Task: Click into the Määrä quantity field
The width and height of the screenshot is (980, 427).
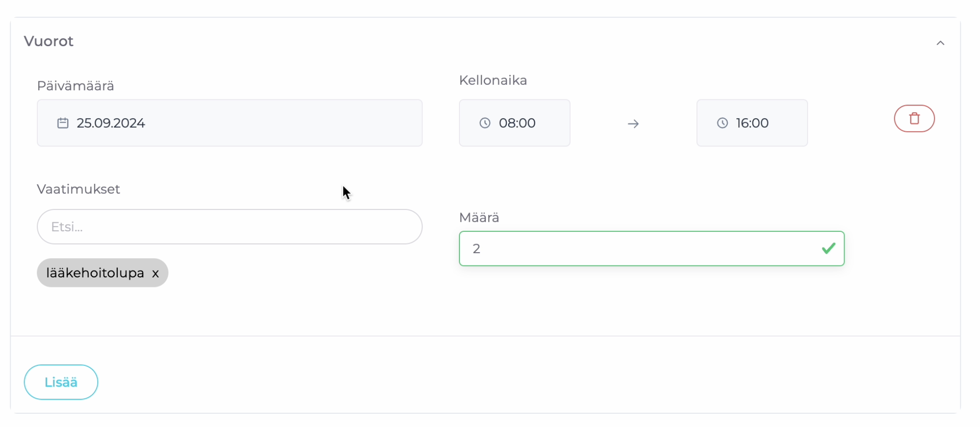Action: click(639, 249)
